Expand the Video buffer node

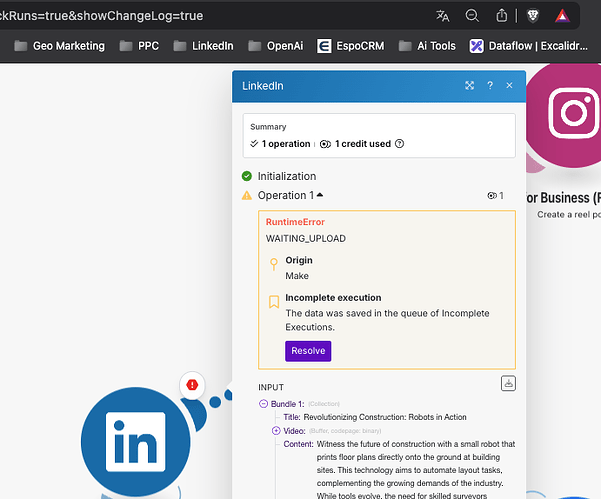tap(276, 430)
